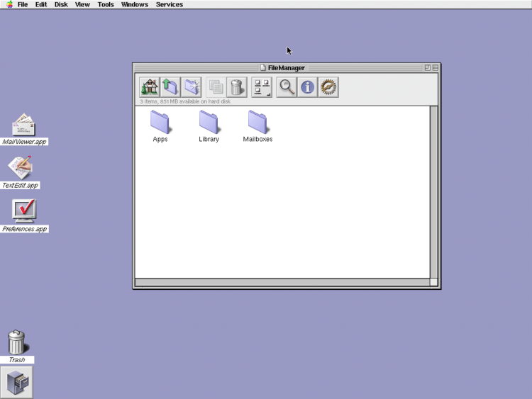Image resolution: width=532 pixels, height=399 pixels.
Task: Click the Trash icon on desktop
Action: pyautogui.click(x=17, y=342)
